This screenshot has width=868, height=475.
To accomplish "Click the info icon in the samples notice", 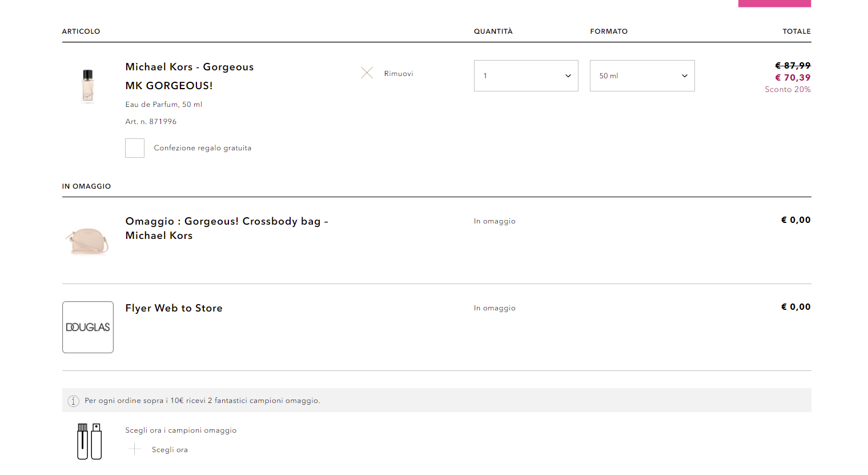I will pyautogui.click(x=73, y=401).
